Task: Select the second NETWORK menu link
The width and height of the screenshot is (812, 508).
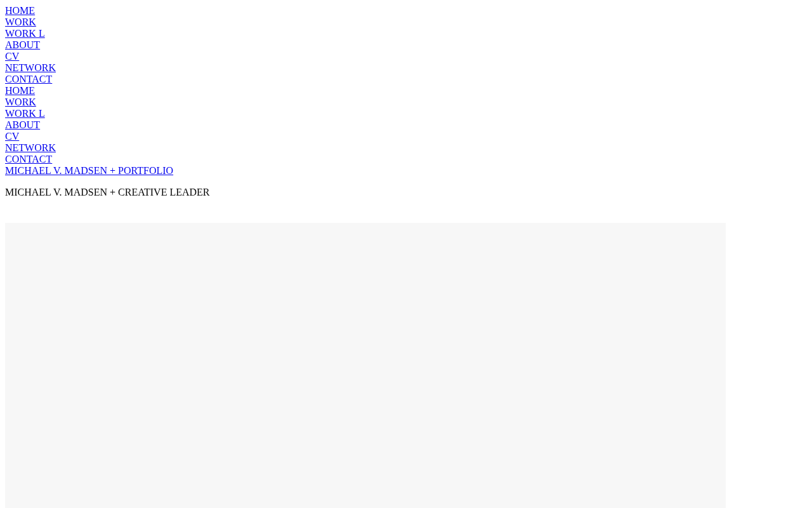Action: coord(30,148)
